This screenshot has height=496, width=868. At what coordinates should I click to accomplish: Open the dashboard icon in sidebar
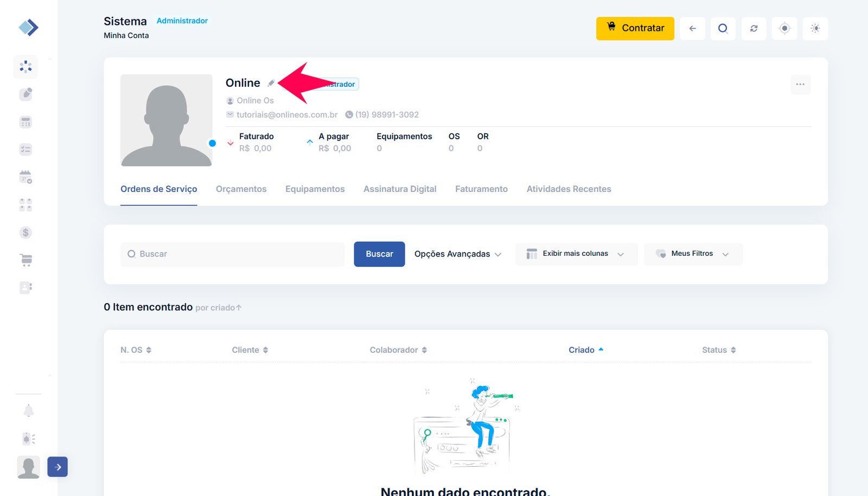[x=25, y=67]
